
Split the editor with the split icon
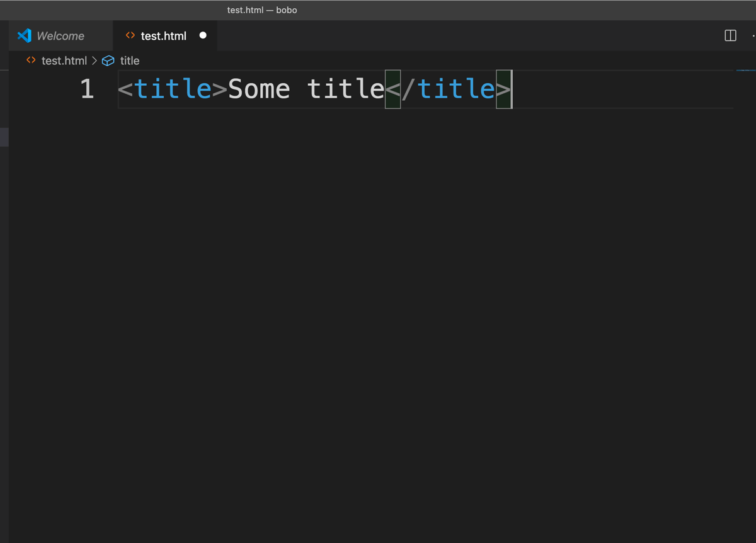point(730,35)
